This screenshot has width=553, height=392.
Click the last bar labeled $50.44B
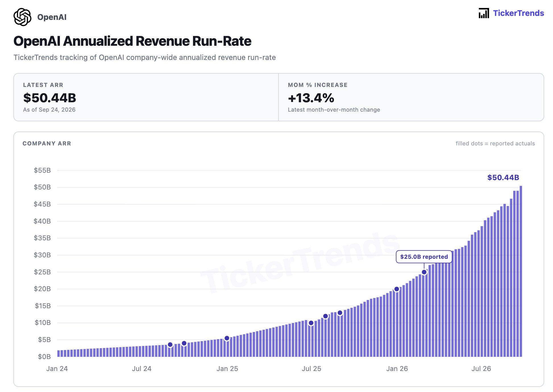[521, 271]
